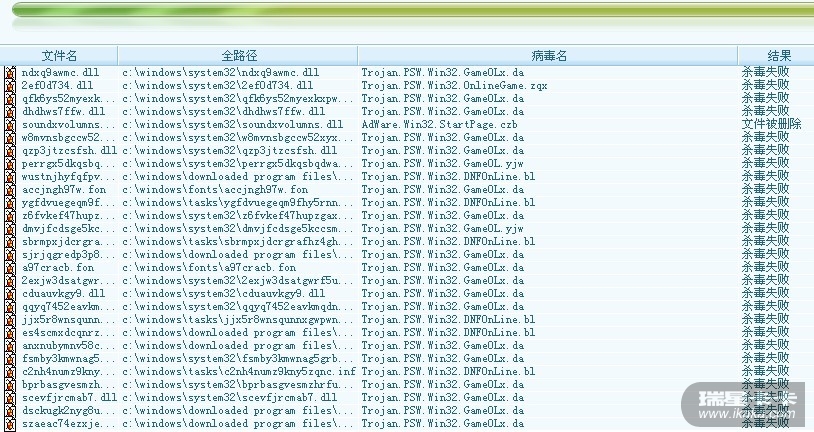Click file name qqyq7452eavkm...
Viewport: 814px width, 432px height.
tap(69, 306)
